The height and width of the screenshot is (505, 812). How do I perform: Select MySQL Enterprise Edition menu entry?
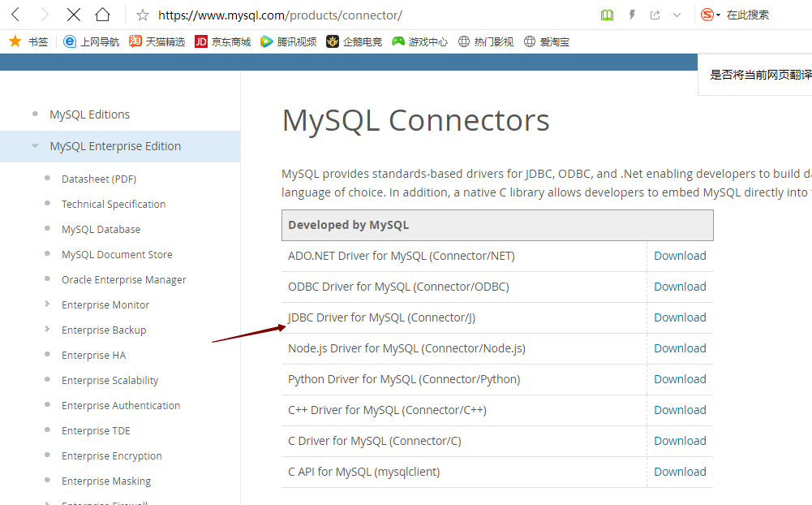pos(115,146)
